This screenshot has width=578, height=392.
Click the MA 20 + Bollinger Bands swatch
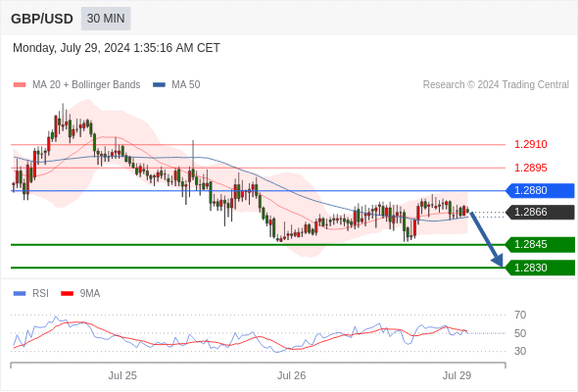click(x=20, y=85)
